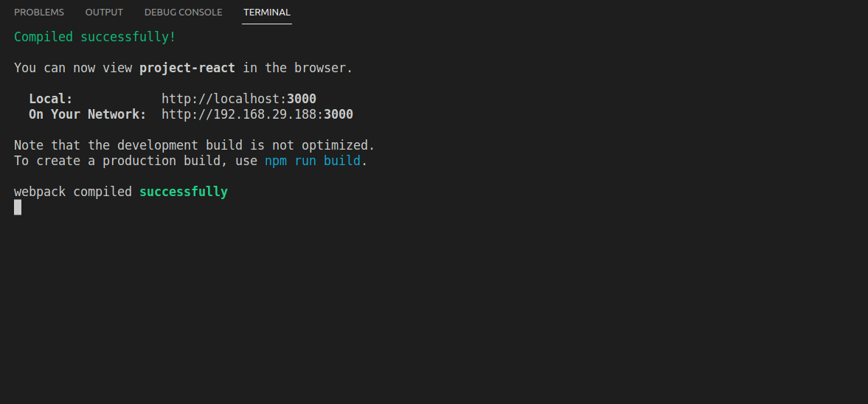Click the "On Your Network:" label
Viewport: 868px width, 404px height.
pyautogui.click(x=87, y=114)
